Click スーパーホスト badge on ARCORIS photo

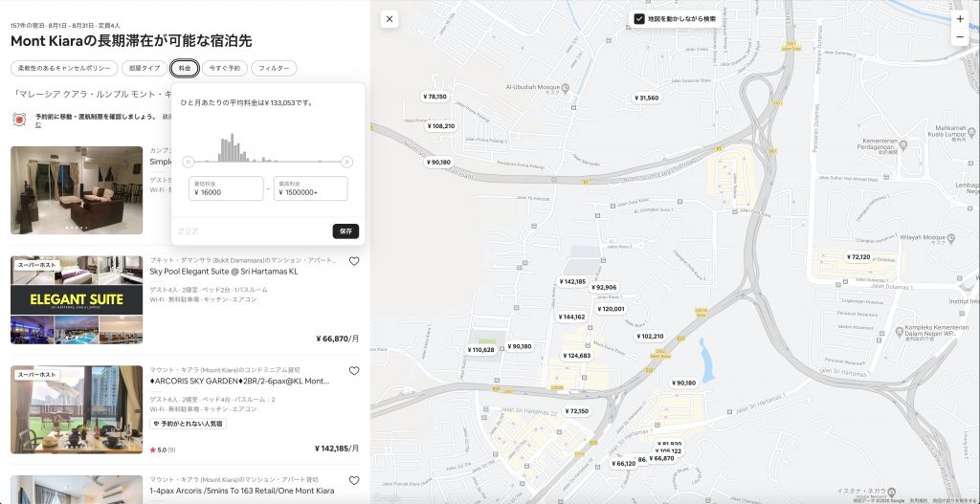tap(36, 375)
